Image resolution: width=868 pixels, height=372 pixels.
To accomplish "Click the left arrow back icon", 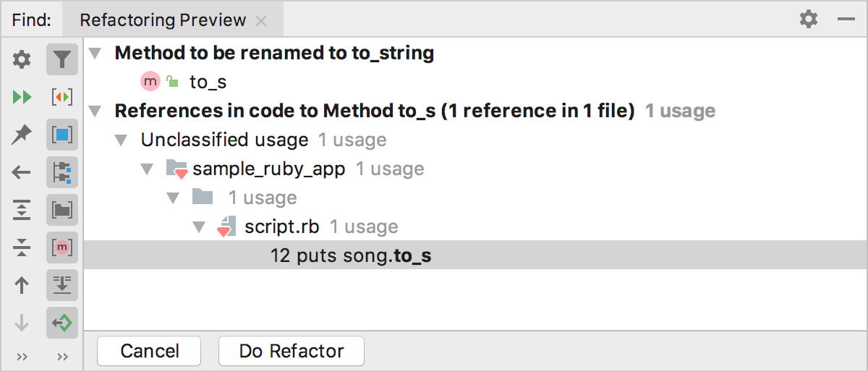I will coord(22,172).
